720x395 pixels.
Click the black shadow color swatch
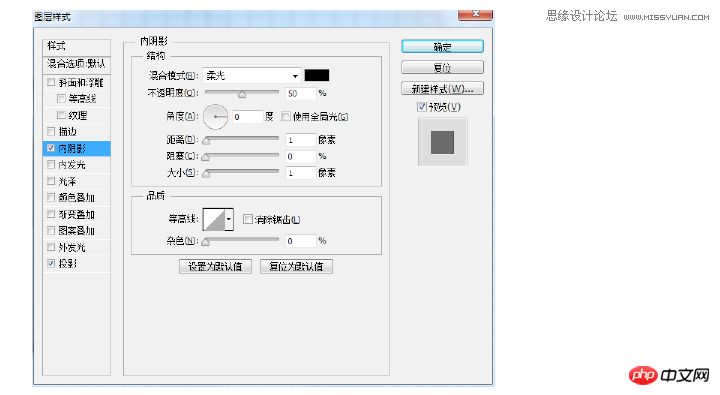point(317,75)
